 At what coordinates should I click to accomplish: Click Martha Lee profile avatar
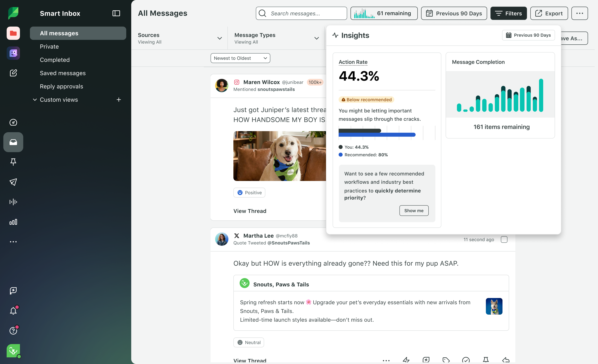click(x=222, y=239)
